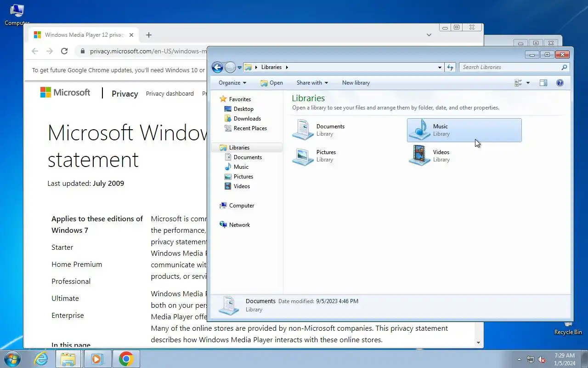Click the Libraries address bar folder icon

pos(248,67)
